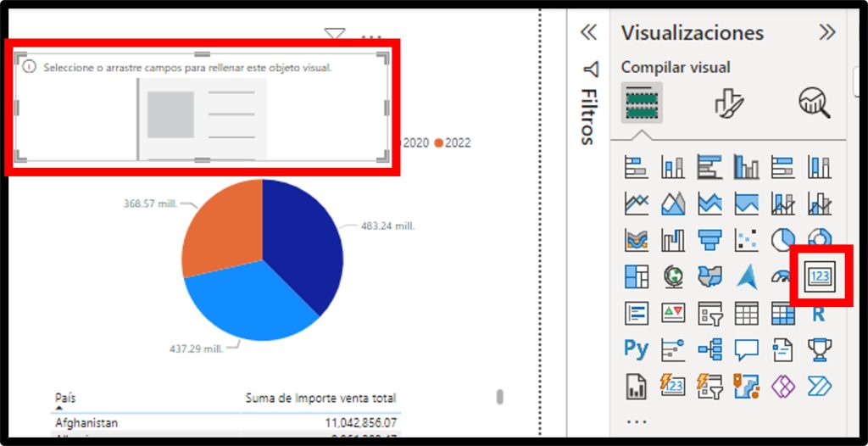Image resolution: width=868 pixels, height=446 pixels.
Task: Choose the pie chart visualization icon
Action: [x=782, y=241]
